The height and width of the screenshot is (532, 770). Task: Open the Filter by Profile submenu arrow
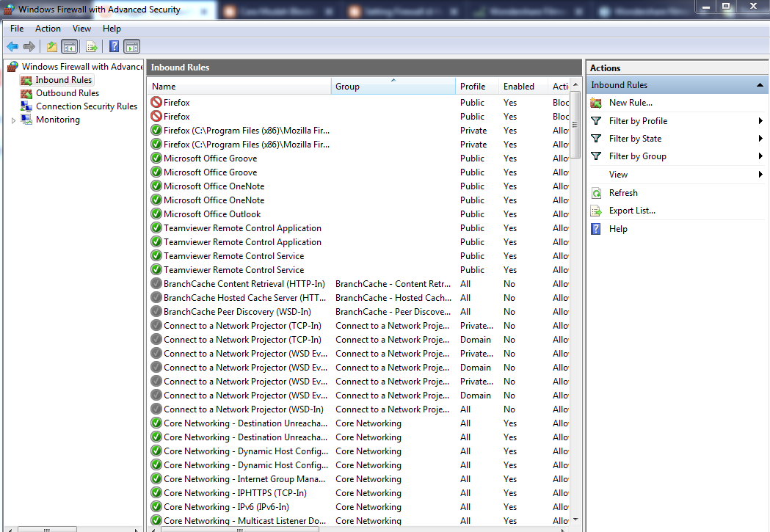(760, 121)
